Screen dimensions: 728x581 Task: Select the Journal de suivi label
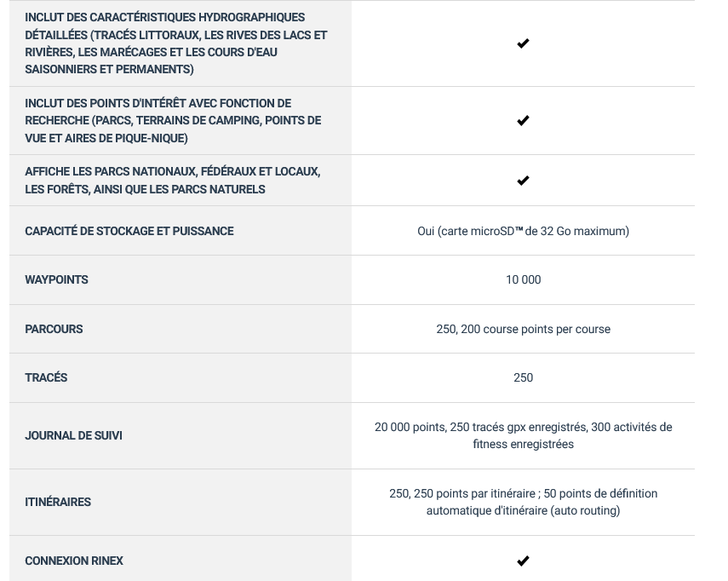tap(73, 435)
